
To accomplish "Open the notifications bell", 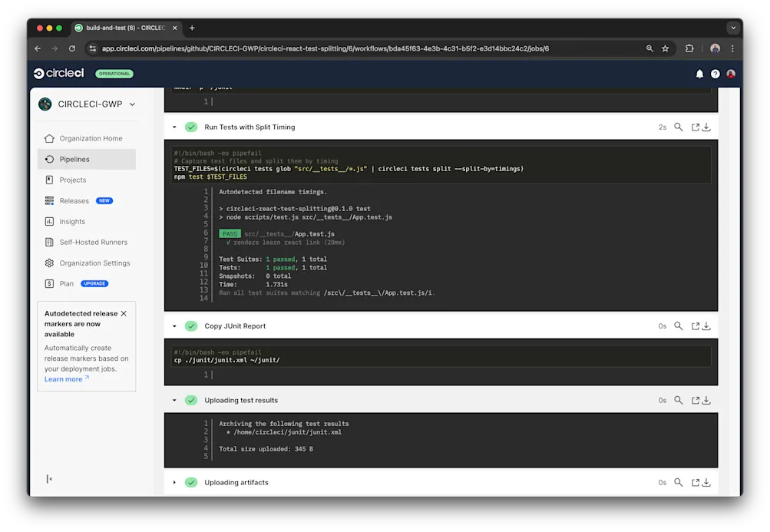I will coord(699,74).
